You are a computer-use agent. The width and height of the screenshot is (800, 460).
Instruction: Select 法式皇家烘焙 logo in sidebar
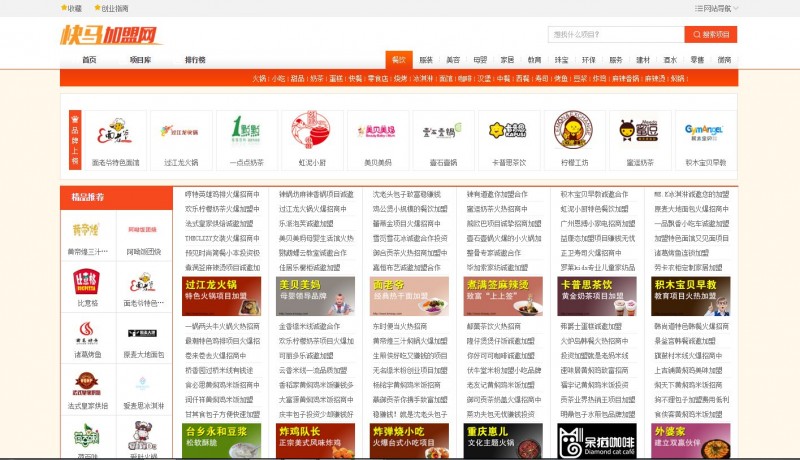[88, 385]
